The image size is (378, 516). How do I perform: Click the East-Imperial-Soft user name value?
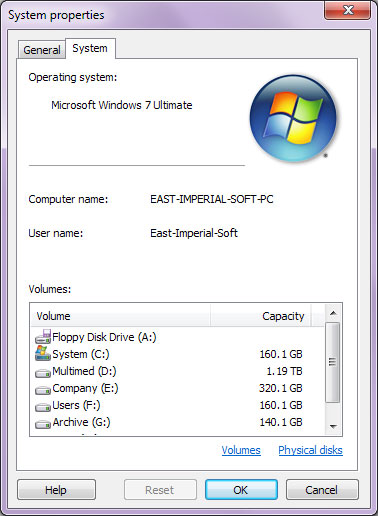click(x=194, y=233)
